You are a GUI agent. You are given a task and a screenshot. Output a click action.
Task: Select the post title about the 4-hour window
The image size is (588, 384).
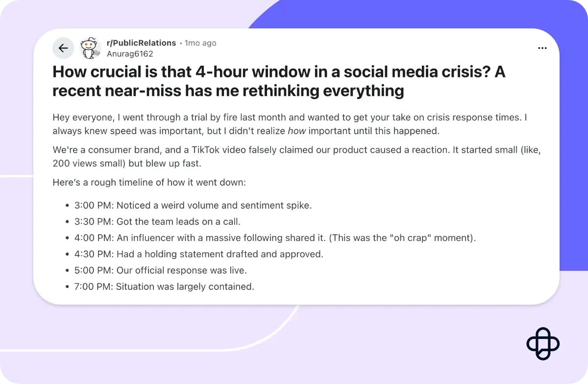[279, 81]
